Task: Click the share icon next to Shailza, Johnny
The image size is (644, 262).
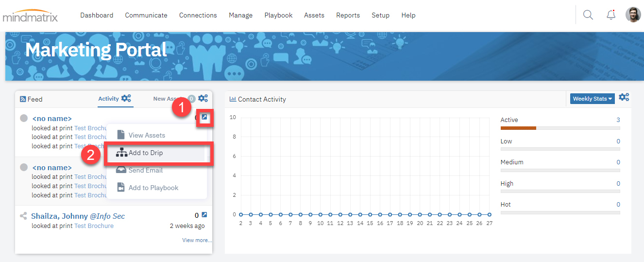Action: 23,216
